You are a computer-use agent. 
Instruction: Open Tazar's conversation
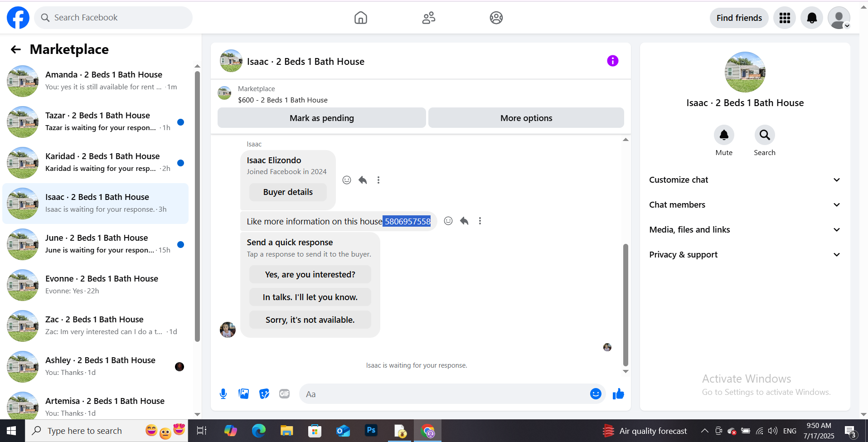coord(96,122)
